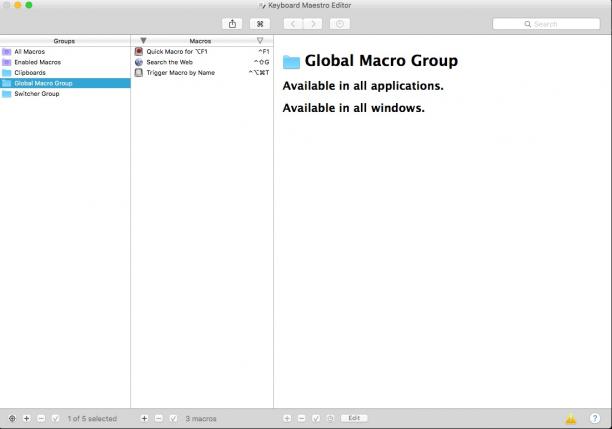Click the groups gear action icon
Viewport: 612px width, 429px height.
pyautogui.click(x=12, y=418)
